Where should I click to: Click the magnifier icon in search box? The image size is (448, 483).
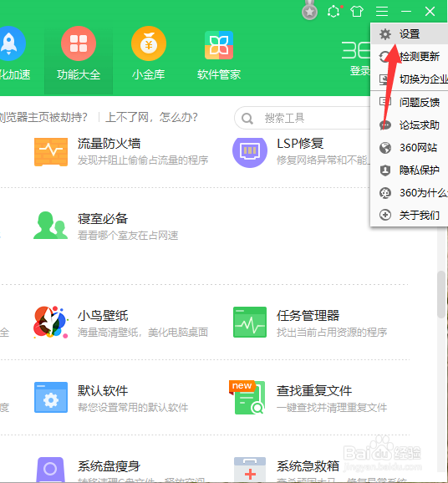pyautogui.click(x=247, y=119)
